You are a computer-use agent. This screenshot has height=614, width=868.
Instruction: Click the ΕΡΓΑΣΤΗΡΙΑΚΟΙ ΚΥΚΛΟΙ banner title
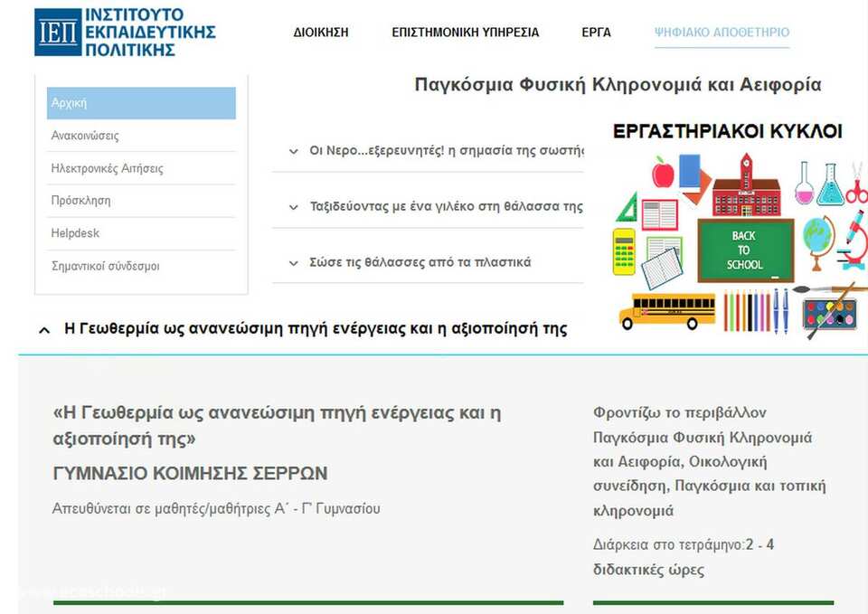click(728, 132)
